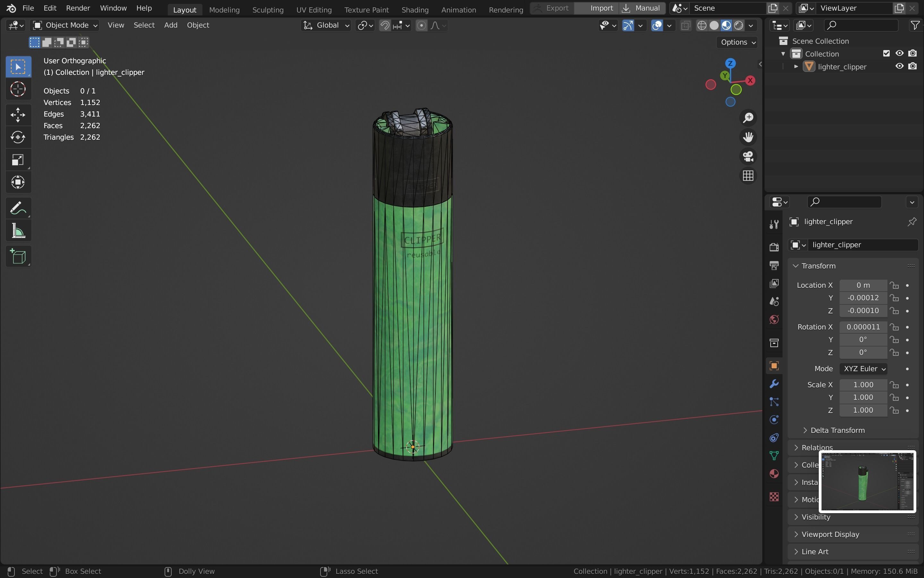Open the Physics properties tab

[774, 420]
